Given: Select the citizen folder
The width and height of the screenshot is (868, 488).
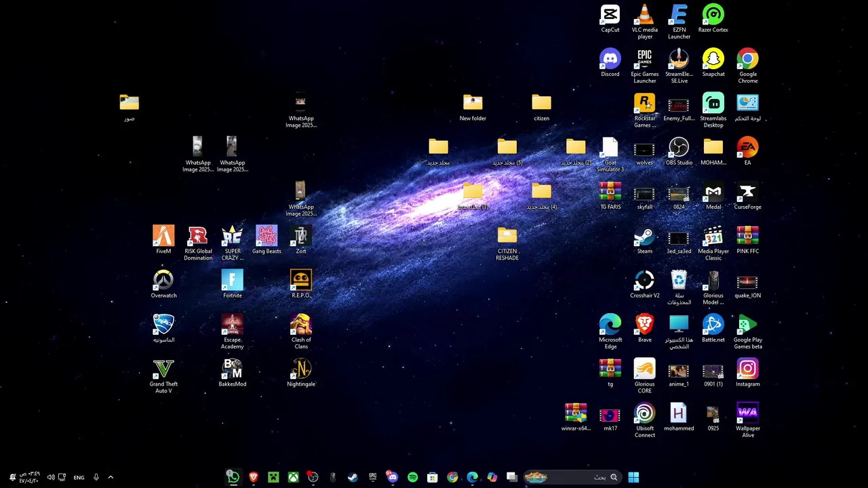Looking at the screenshot, I should pyautogui.click(x=541, y=107).
